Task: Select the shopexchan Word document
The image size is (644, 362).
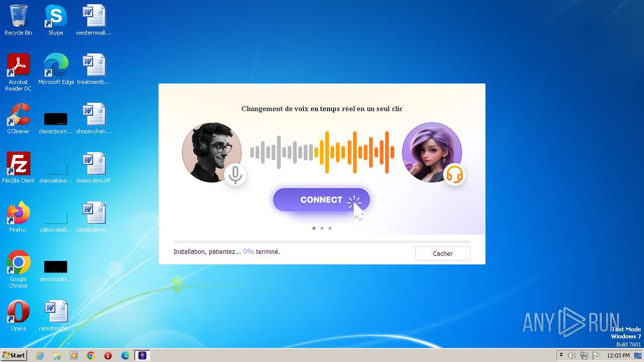Action: [94, 119]
